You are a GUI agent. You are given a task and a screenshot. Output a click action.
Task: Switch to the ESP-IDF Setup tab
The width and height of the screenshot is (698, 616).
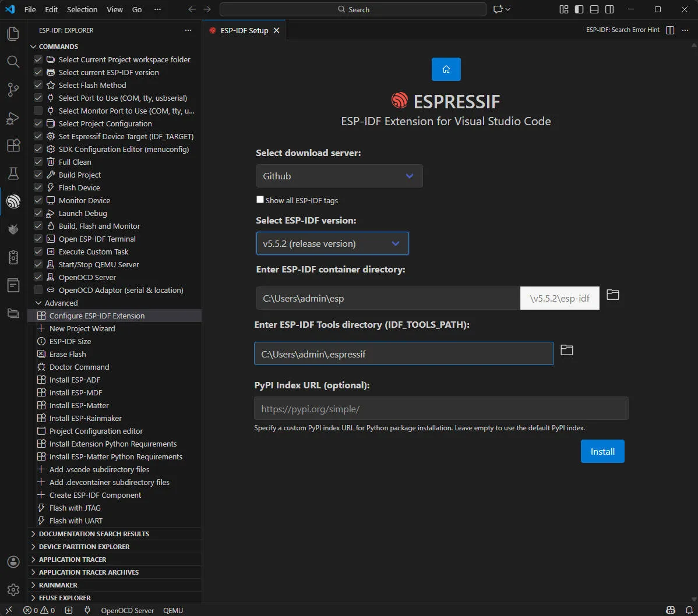tap(244, 30)
